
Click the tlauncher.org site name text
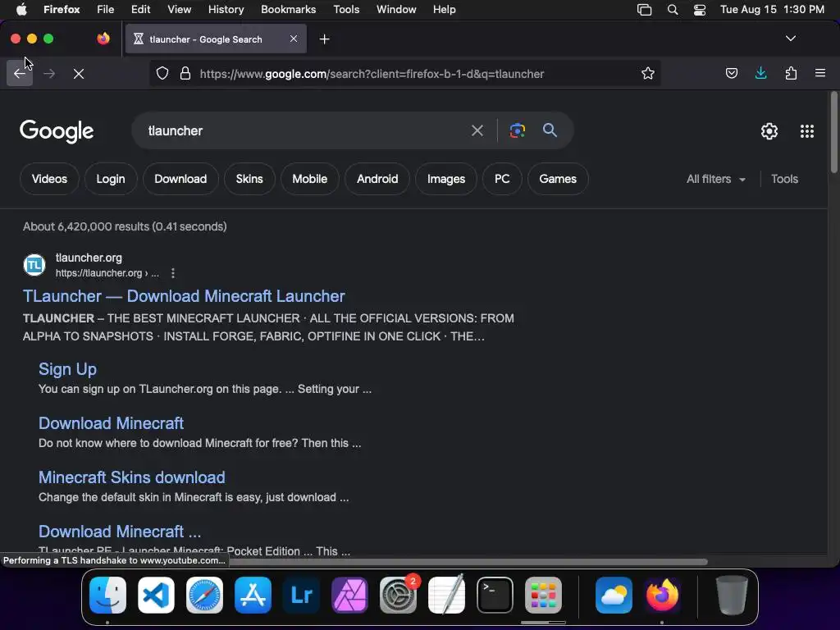[x=89, y=258]
